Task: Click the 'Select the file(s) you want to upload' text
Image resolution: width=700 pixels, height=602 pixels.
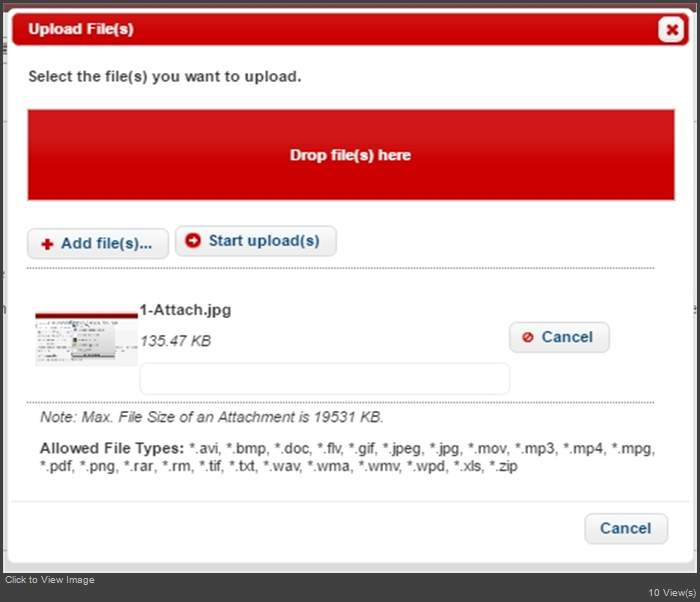Action: point(165,76)
